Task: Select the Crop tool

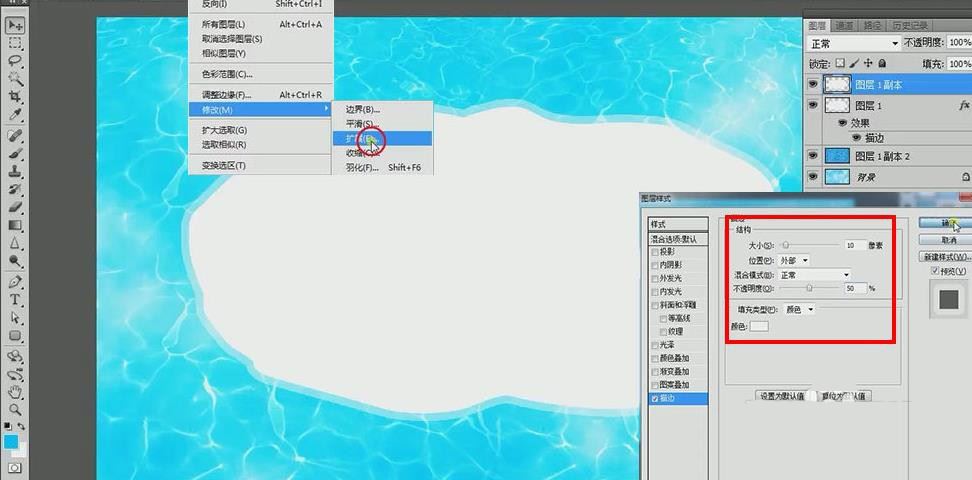Action: pyautogui.click(x=15, y=97)
